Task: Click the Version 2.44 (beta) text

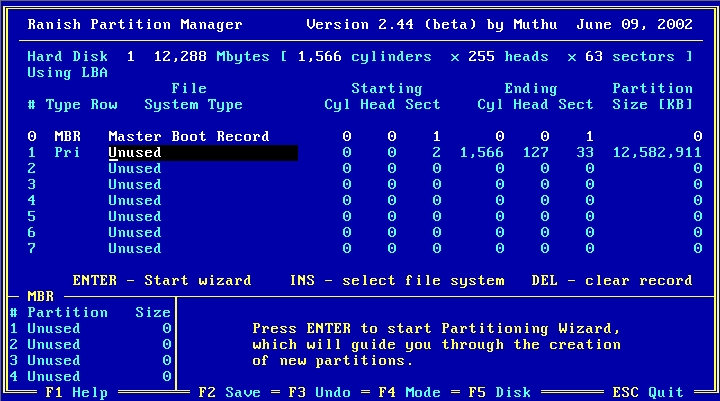Action: click(391, 24)
